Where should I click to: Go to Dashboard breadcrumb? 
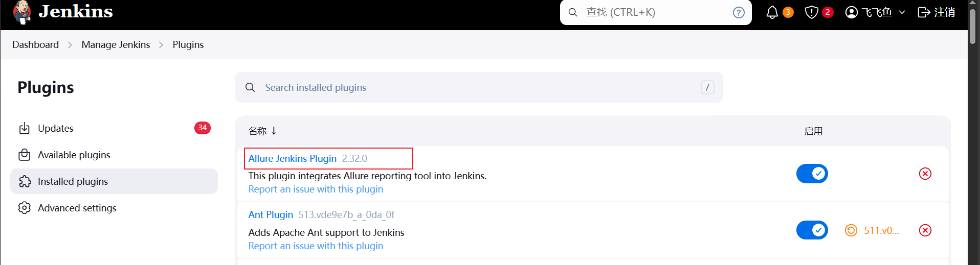(x=36, y=44)
